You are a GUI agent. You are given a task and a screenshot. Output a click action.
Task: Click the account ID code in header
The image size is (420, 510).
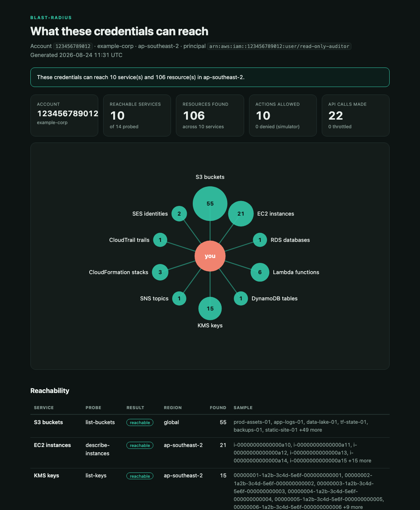(73, 46)
